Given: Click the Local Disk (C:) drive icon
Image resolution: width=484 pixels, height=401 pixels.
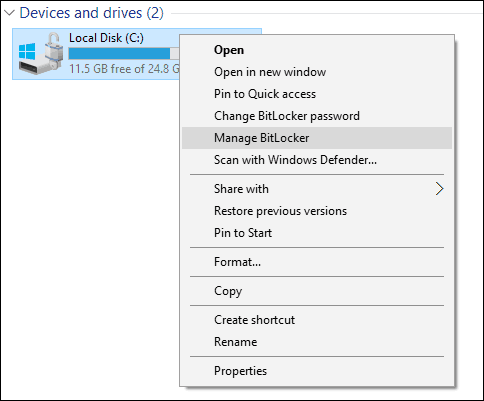Looking at the screenshot, I should (x=41, y=53).
